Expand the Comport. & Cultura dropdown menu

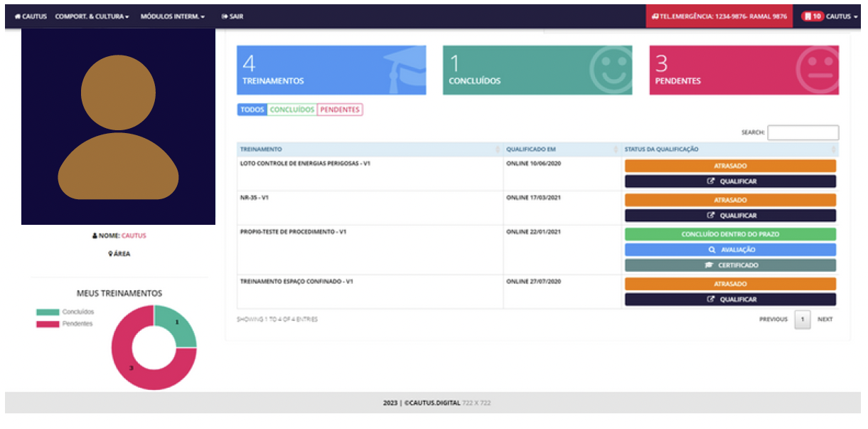[x=92, y=16]
